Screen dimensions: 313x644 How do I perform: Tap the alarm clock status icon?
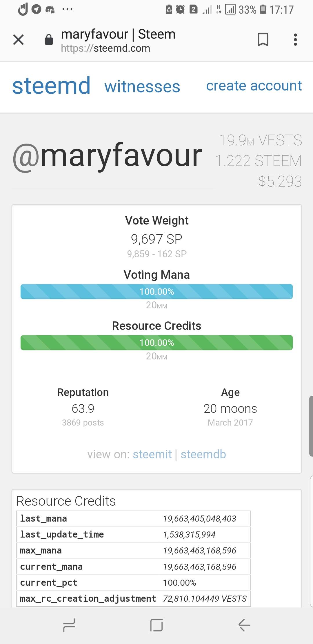point(180,10)
